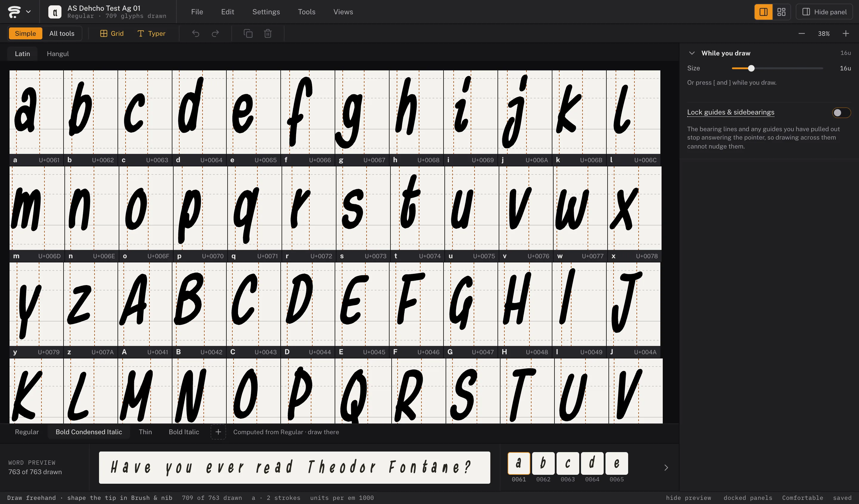859x504 pixels.
Task: Switch to All tools mode
Action: [62, 33]
